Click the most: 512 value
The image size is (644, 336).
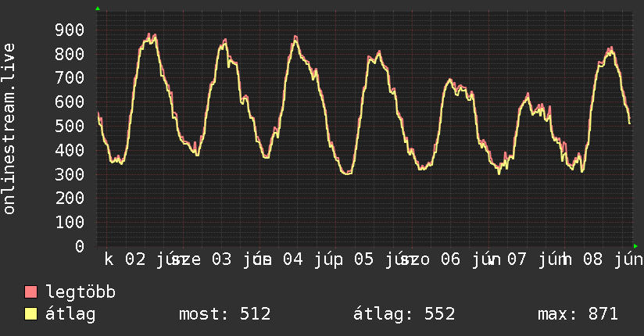(224, 314)
